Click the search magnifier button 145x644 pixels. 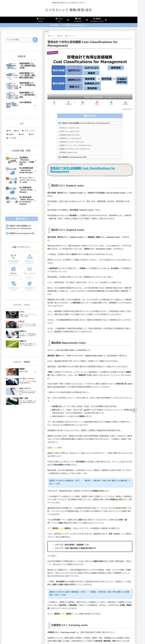pyautogui.click(x=35, y=39)
